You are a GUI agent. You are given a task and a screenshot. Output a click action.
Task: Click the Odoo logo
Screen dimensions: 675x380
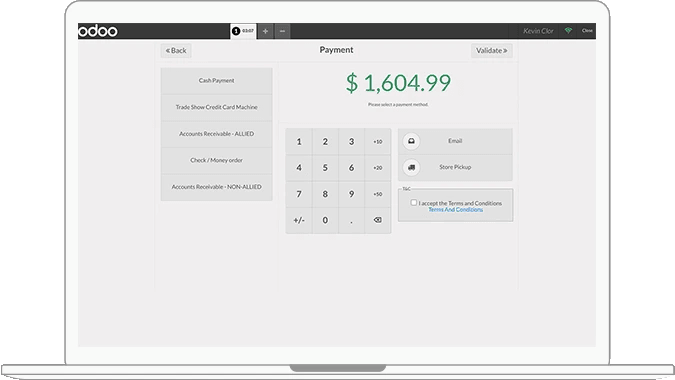(98, 31)
